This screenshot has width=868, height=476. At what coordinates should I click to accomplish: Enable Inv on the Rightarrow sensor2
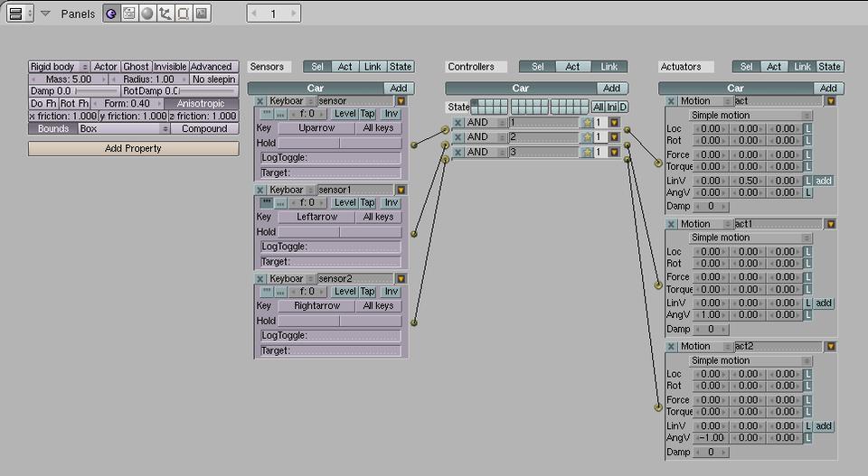tap(391, 292)
